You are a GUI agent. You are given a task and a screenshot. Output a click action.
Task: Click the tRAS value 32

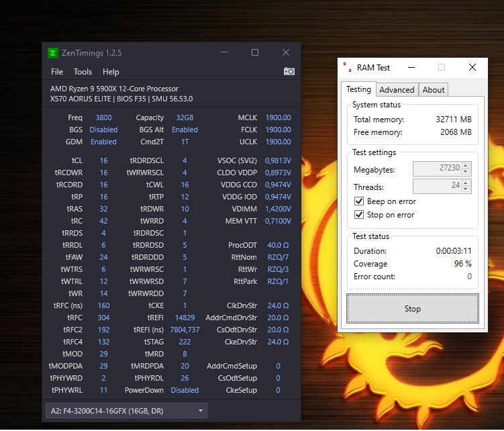[103, 209]
